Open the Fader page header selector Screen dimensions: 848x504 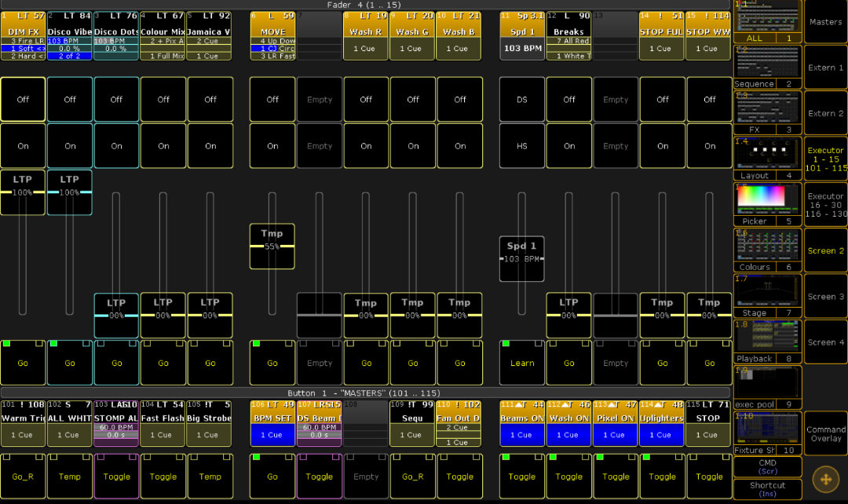coord(365,5)
